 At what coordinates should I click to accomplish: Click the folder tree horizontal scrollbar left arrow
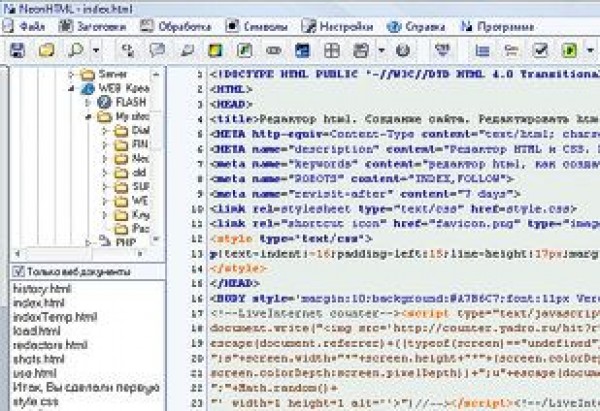(x=17, y=253)
